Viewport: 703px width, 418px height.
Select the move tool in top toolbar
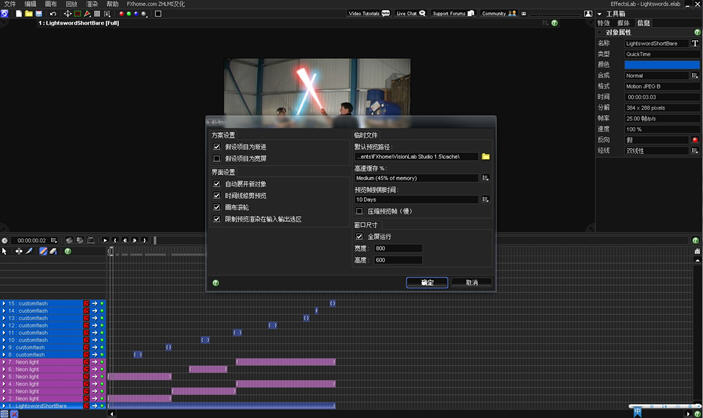[x=68, y=14]
